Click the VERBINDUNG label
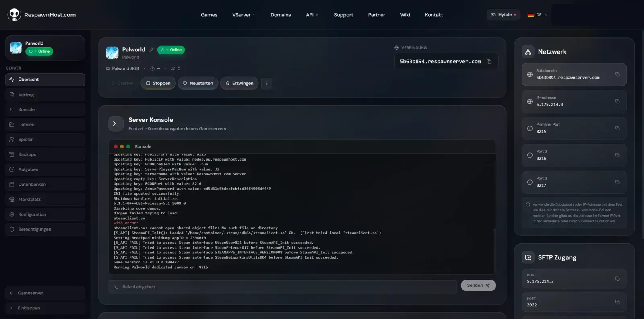644x319 pixels. point(414,48)
